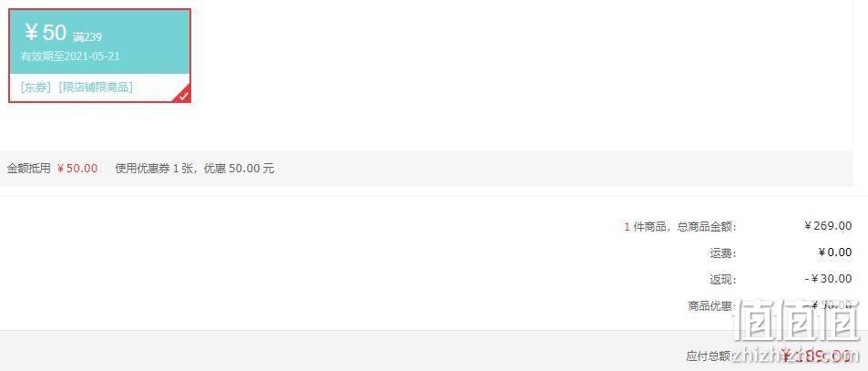Click the 总商品金额 label

707,226
